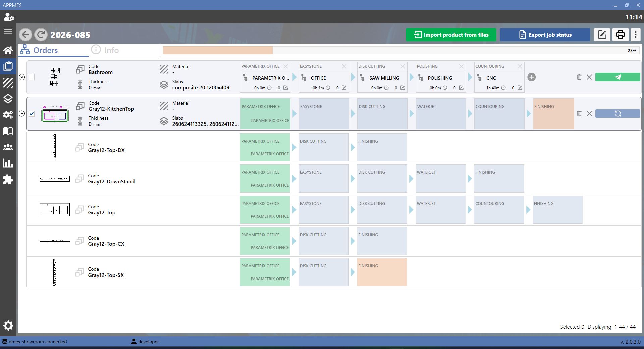Refresh job 2026-085
The image size is (644, 349).
coord(41,35)
